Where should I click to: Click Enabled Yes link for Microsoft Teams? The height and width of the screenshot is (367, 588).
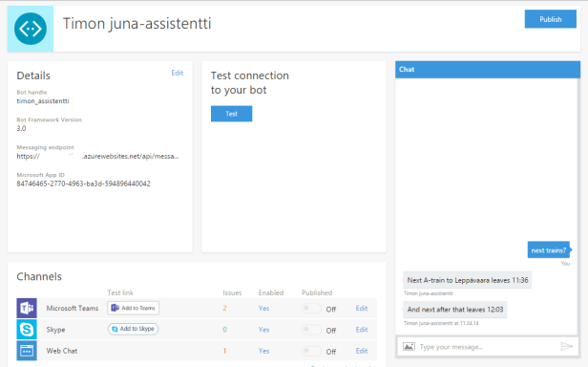pyautogui.click(x=263, y=308)
